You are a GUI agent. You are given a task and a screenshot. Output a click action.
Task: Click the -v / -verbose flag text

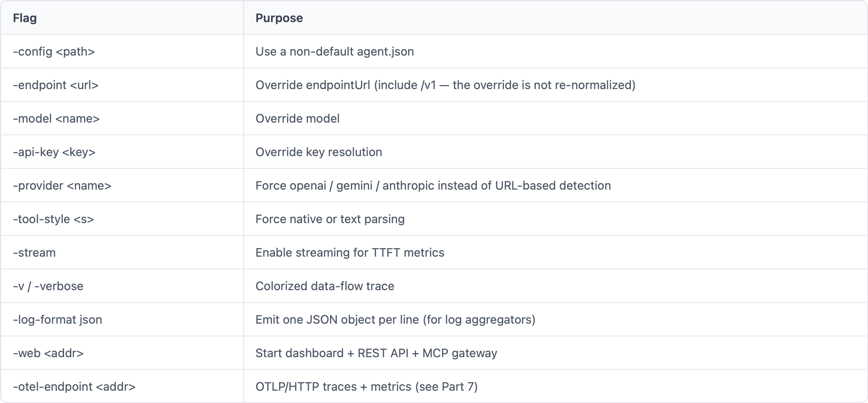point(48,286)
